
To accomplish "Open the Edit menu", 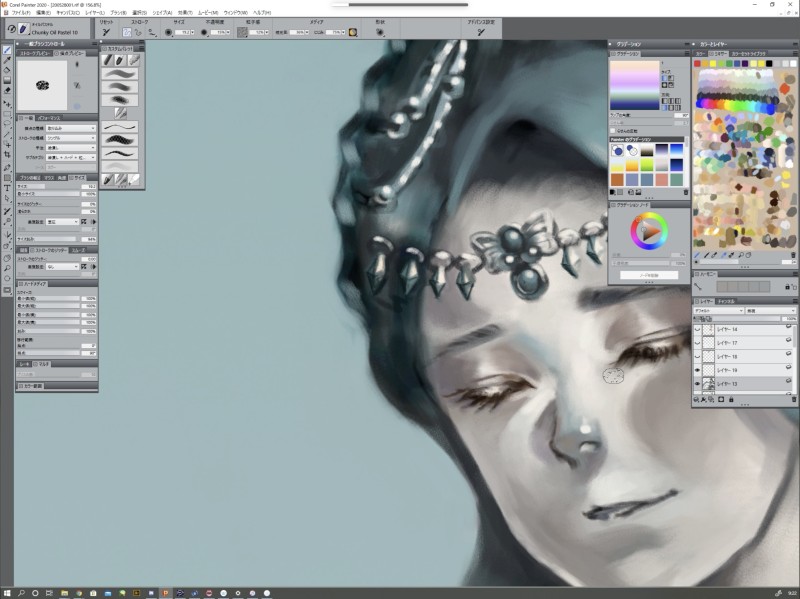I will point(43,12).
